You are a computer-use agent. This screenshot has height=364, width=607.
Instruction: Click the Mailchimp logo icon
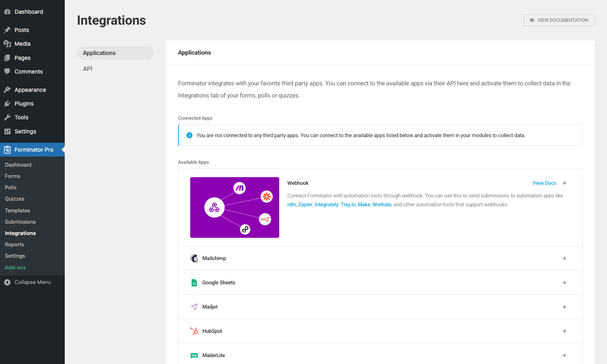click(194, 258)
